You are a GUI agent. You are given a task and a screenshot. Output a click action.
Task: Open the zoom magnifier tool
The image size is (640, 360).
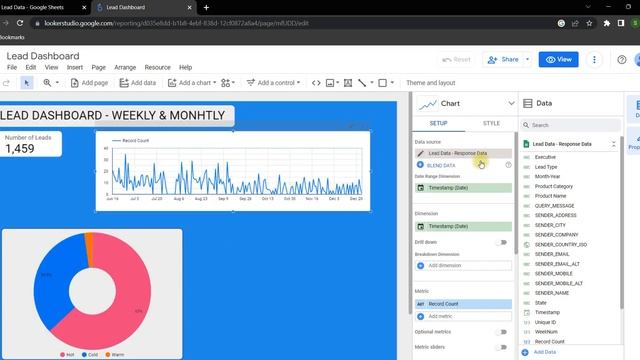47,83
